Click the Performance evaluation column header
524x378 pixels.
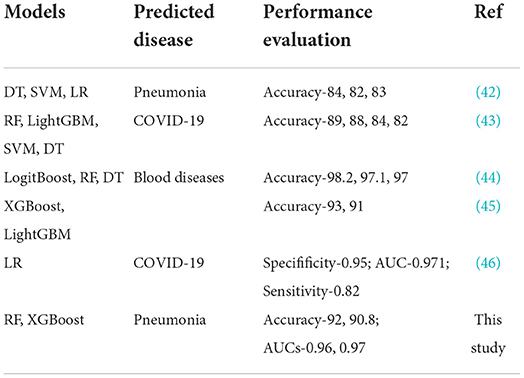click(x=317, y=26)
